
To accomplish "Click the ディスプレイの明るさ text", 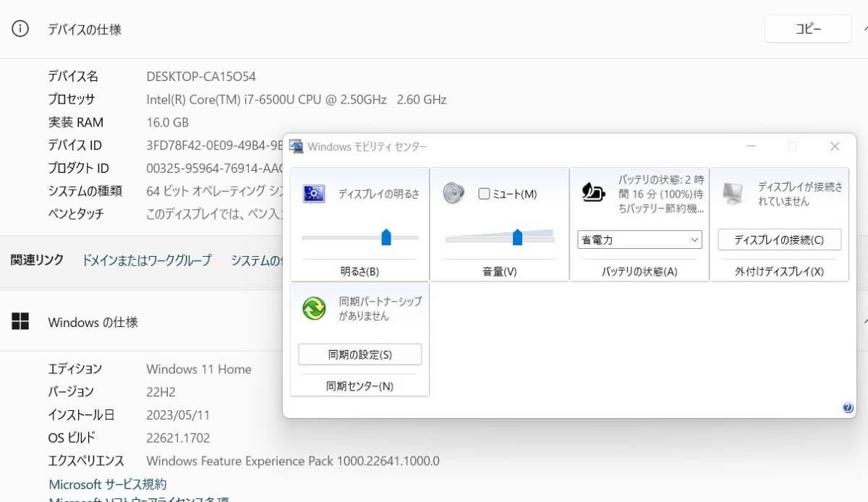I will click(379, 194).
